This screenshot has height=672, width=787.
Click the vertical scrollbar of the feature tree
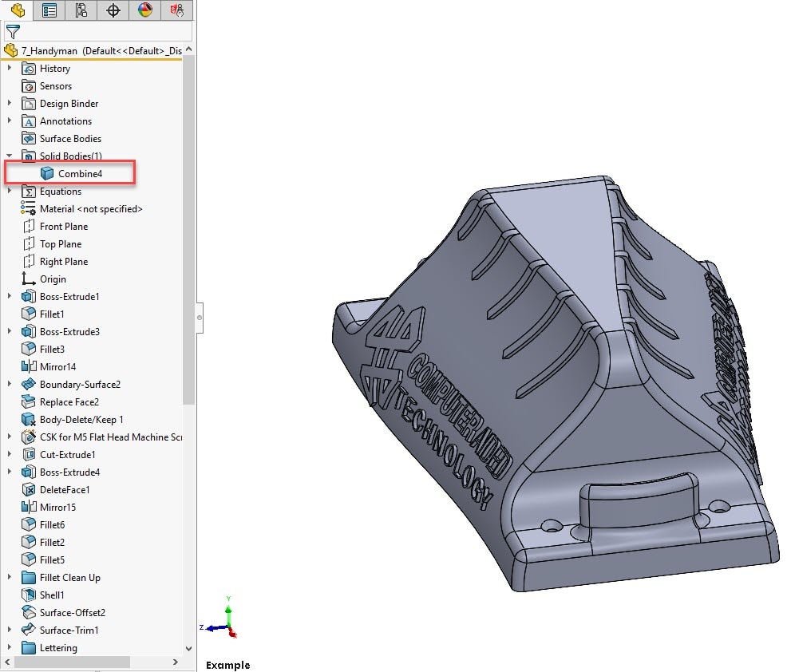pyautogui.click(x=188, y=231)
